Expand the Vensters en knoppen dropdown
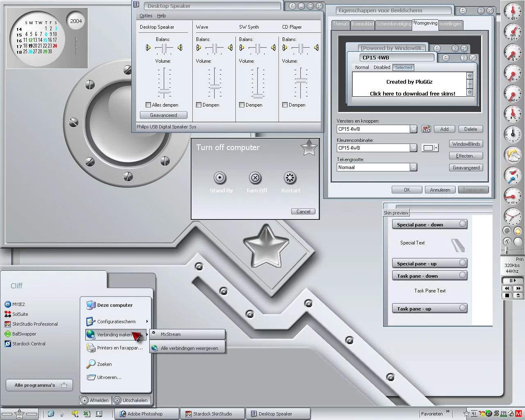 click(413, 129)
